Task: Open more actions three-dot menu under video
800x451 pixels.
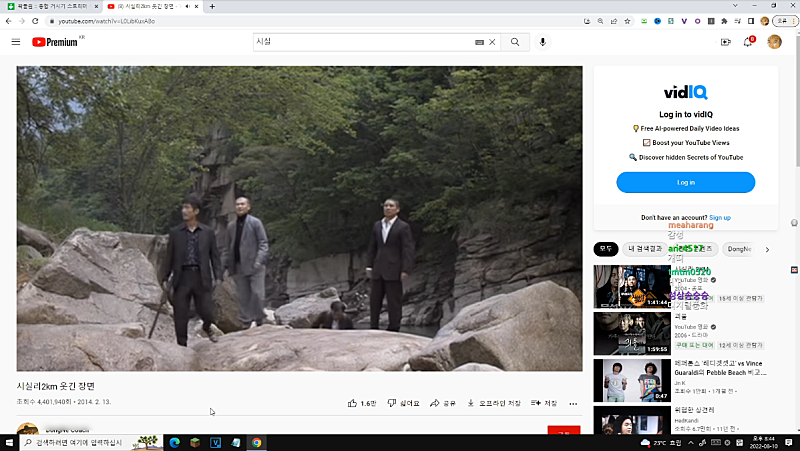Action: coord(573,404)
